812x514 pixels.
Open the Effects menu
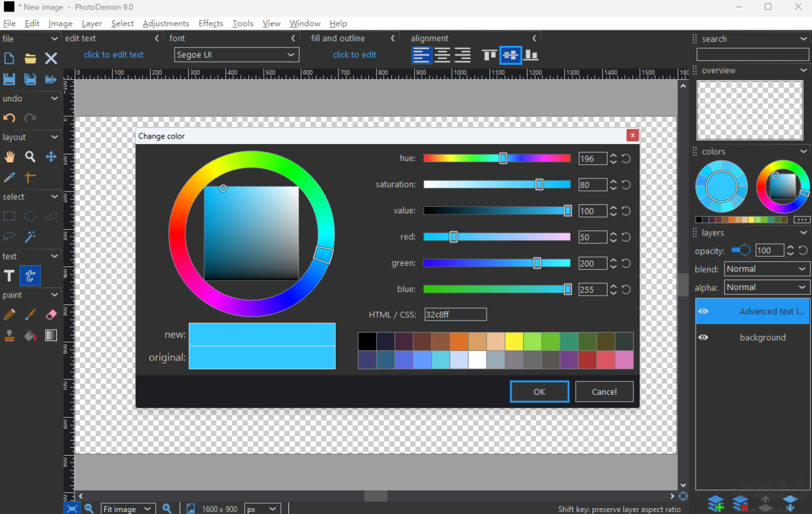(x=210, y=23)
